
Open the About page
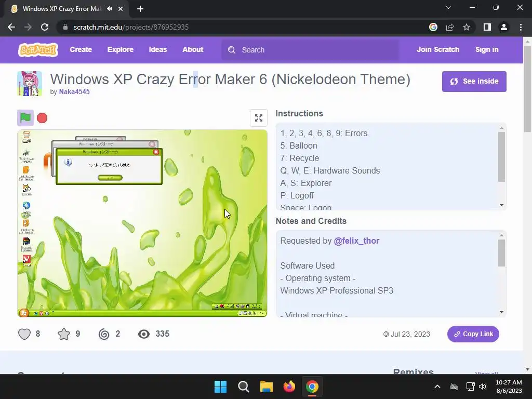pyautogui.click(x=193, y=49)
